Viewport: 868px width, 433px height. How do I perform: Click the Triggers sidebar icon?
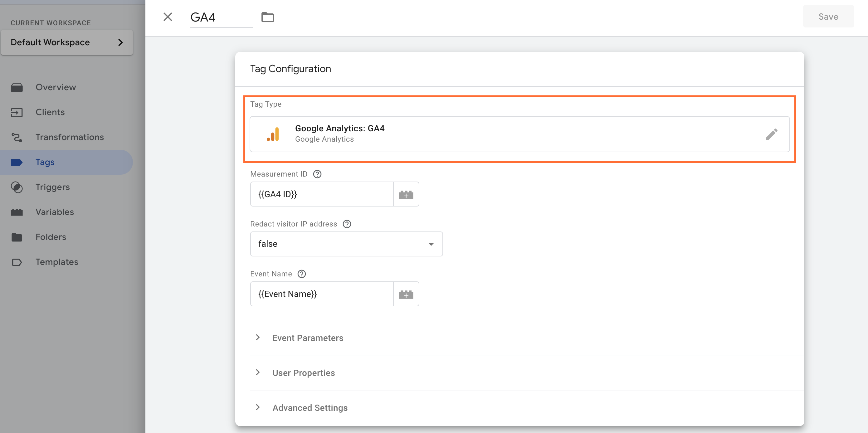coord(17,187)
